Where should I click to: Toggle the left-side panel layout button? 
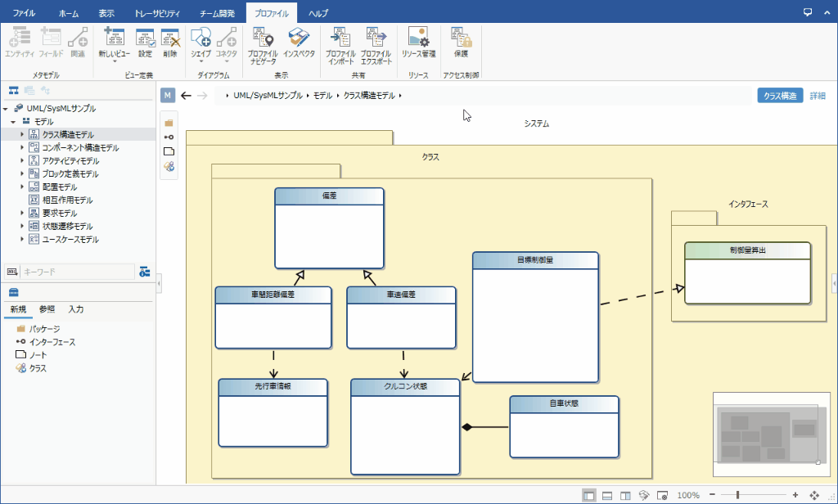pyautogui.click(x=589, y=496)
